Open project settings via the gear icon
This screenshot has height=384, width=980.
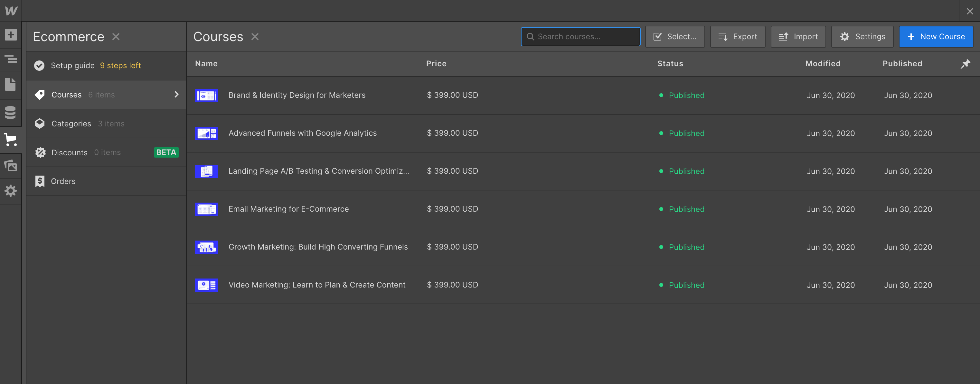point(11,191)
